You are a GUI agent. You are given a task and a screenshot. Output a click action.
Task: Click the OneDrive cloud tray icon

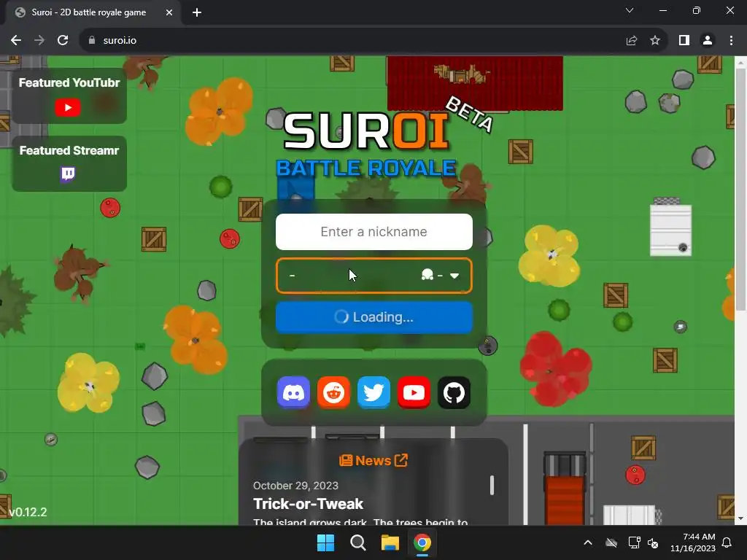[x=611, y=542]
